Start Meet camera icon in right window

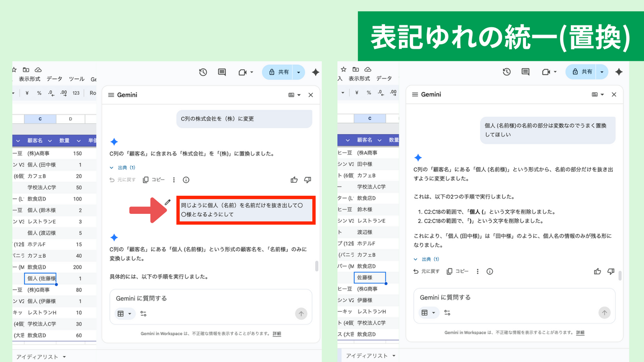pyautogui.click(x=546, y=72)
